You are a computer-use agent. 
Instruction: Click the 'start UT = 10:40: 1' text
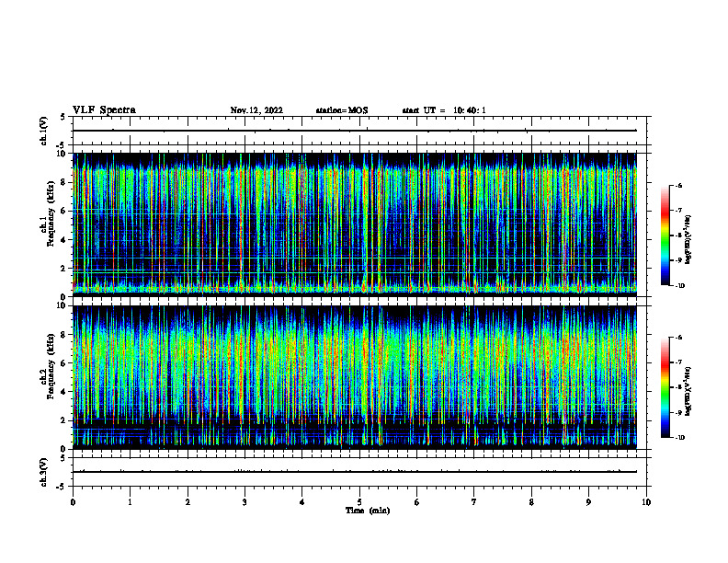pyautogui.click(x=444, y=110)
